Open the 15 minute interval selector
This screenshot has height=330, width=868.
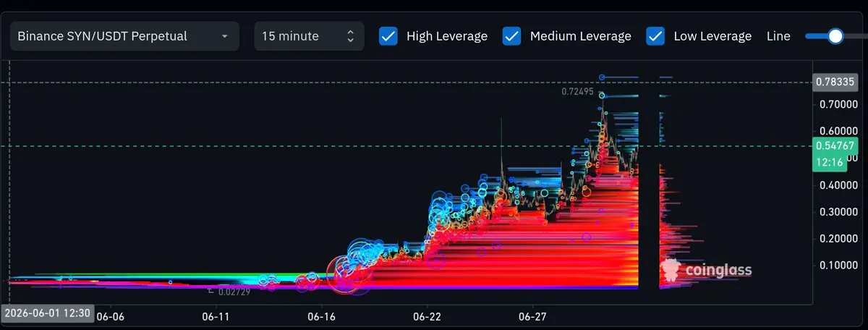309,35
